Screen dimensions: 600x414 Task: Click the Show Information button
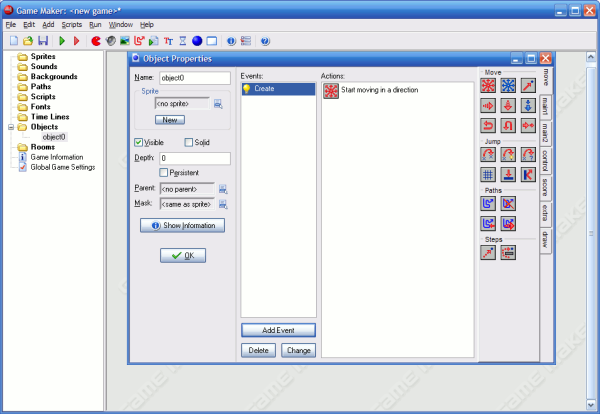[182, 225]
